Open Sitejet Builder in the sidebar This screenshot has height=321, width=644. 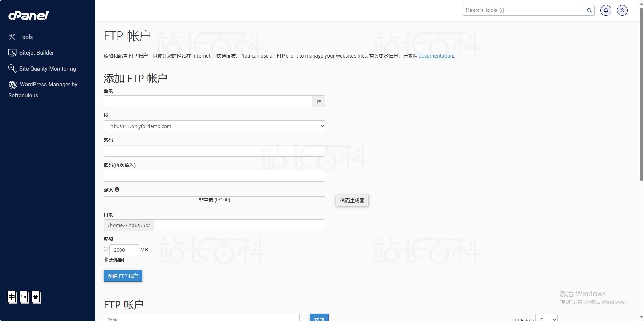(36, 53)
